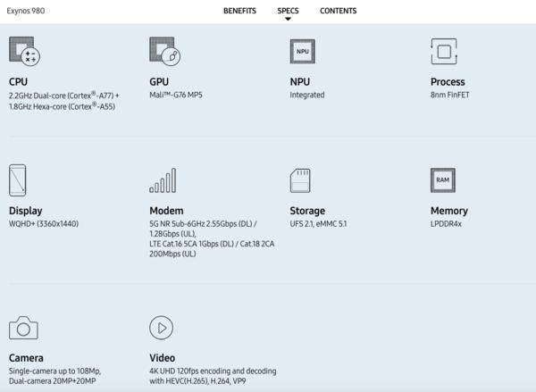Click the Storage heading

(307, 211)
